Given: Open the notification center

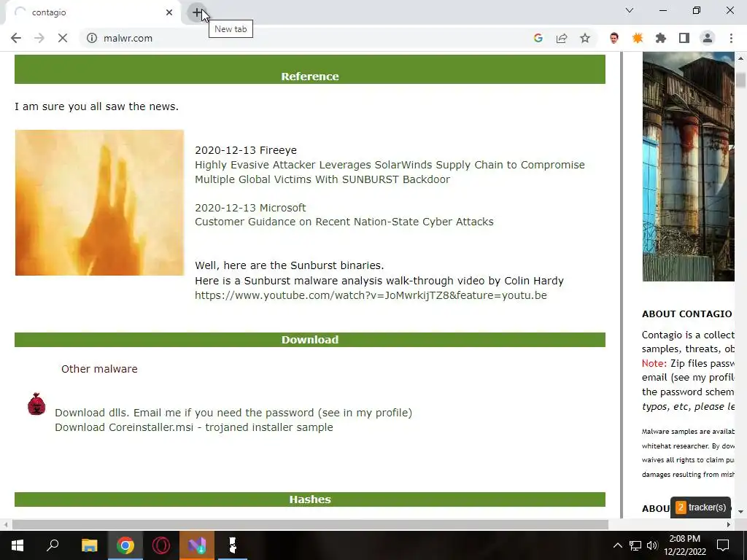Looking at the screenshot, I should click(723, 545).
